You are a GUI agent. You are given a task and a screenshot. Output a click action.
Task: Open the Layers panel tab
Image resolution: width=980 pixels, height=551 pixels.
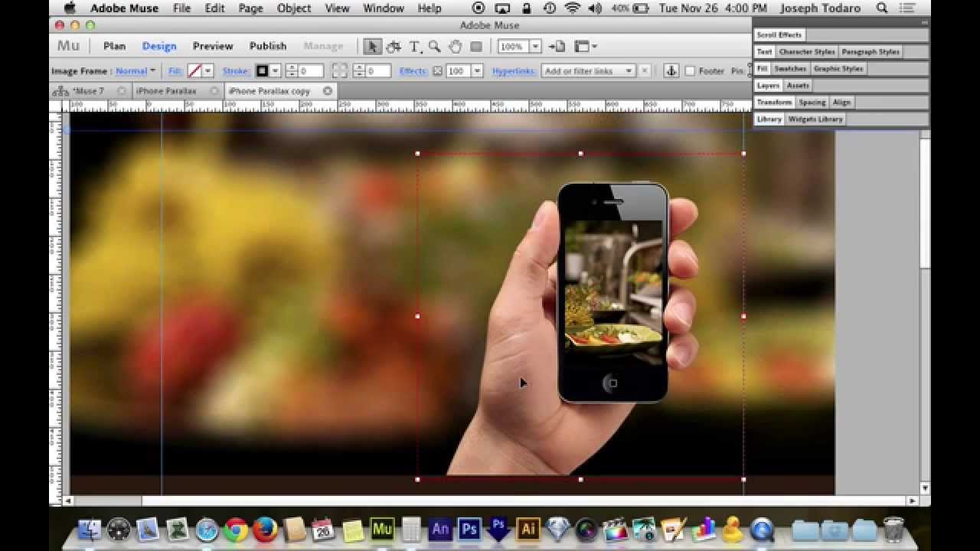[768, 86]
